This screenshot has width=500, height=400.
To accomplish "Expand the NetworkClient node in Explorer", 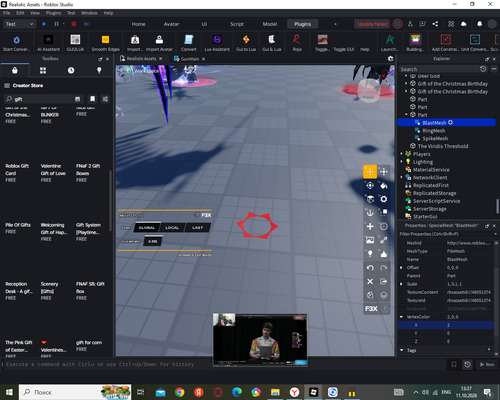I will tap(401, 177).
